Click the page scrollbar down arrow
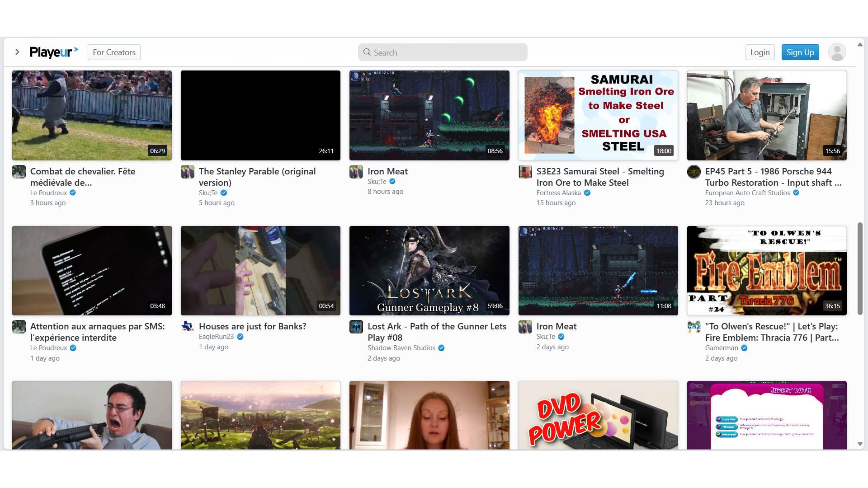Image resolution: width=868 pixels, height=488 pixels. click(860, 444)
